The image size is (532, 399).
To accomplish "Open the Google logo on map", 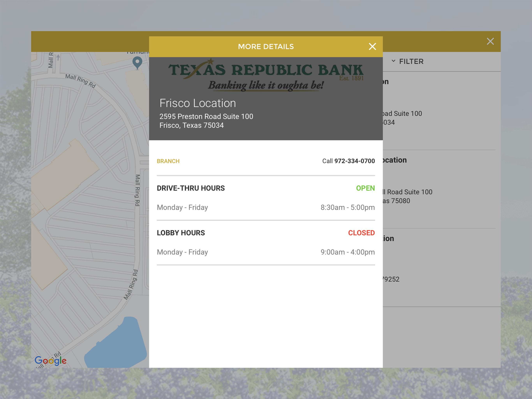I will pyautogui.click(x=50, y=360).
